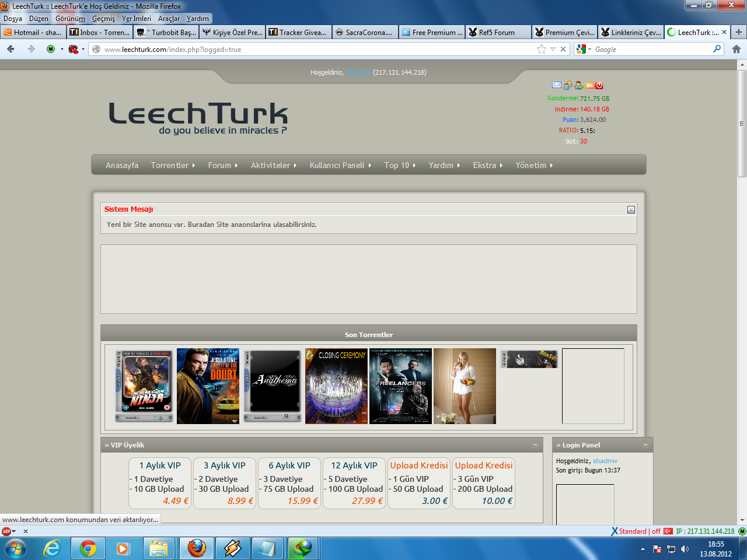Launch Google Chrome from the taskbar

coord(88,548)
